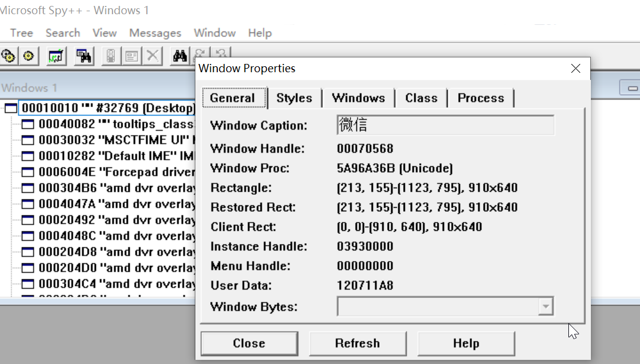Open the Log Messages toolbar icon
This screenshot has width=640, height=364.
tap(56, 56)
